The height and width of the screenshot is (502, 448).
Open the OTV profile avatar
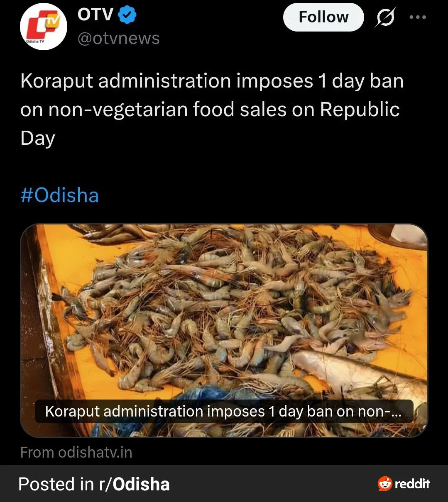click(44, 27)
